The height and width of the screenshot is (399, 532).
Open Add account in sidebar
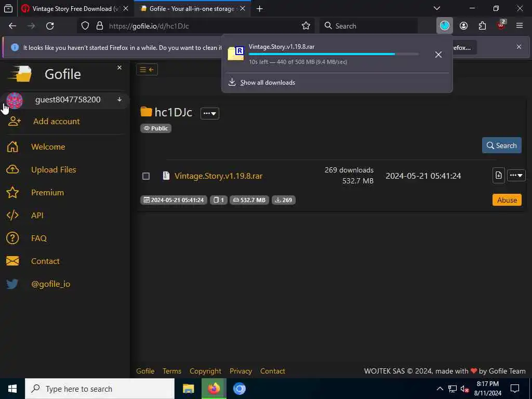pos(57,121)
